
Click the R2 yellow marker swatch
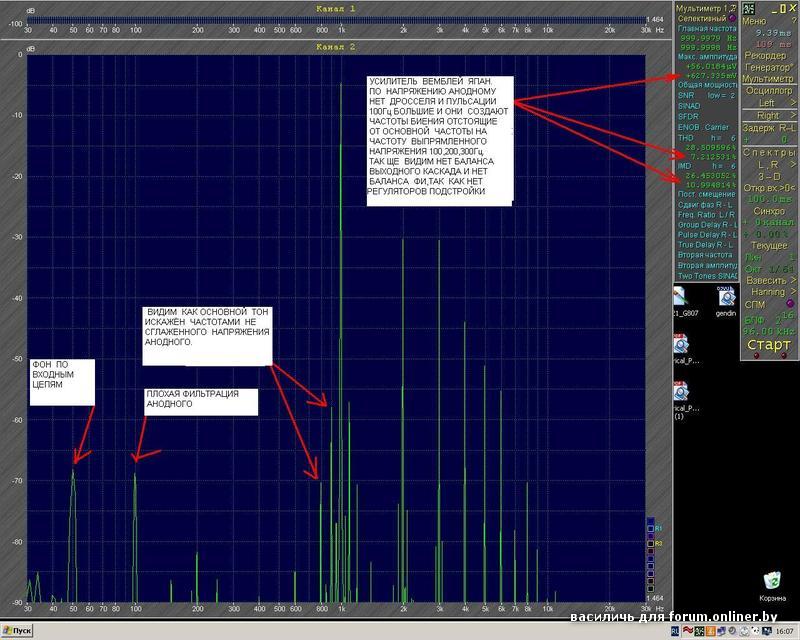tap(649, 542)
